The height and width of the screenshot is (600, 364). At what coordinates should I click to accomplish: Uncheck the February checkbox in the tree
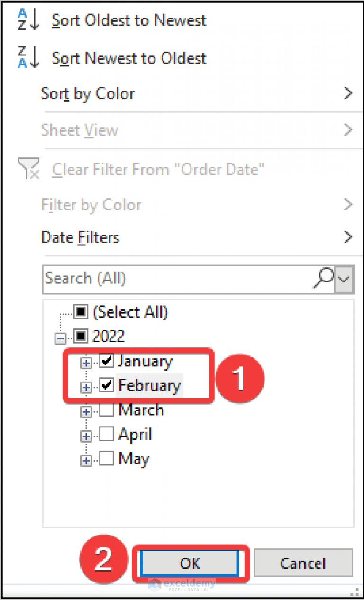106,385
